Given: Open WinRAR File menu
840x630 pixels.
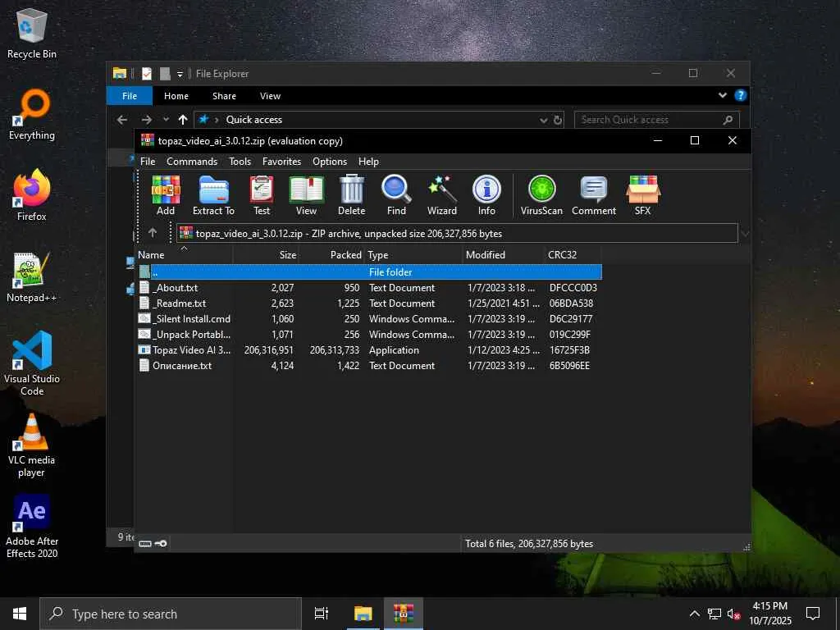Looking at the screenshot, I should click(x=148, y=162).
